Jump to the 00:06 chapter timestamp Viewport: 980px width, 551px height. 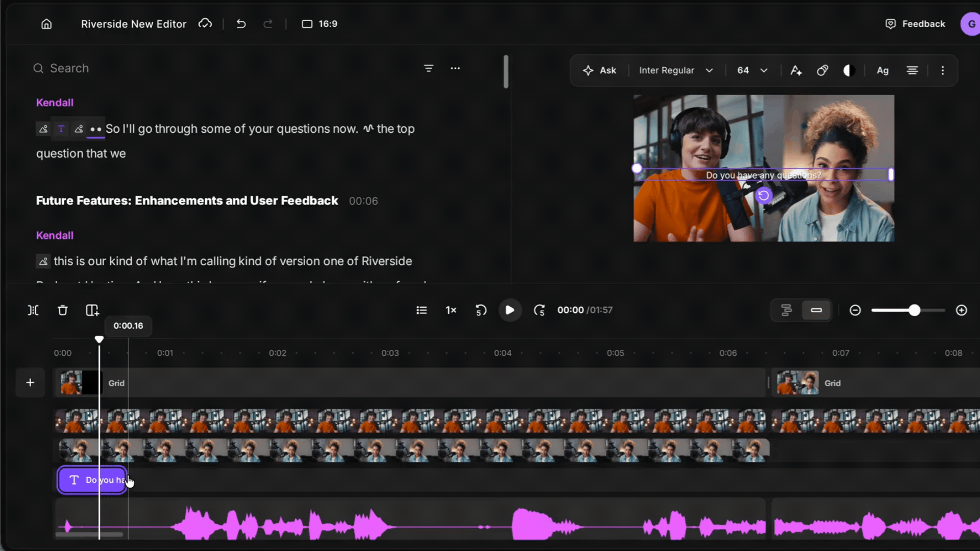point(363,201)
